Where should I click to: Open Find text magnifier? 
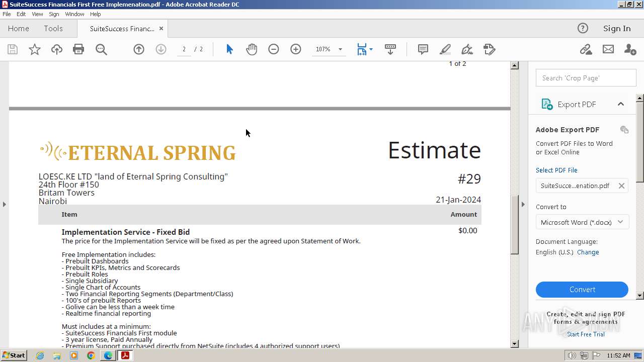(x=101, y=49)
